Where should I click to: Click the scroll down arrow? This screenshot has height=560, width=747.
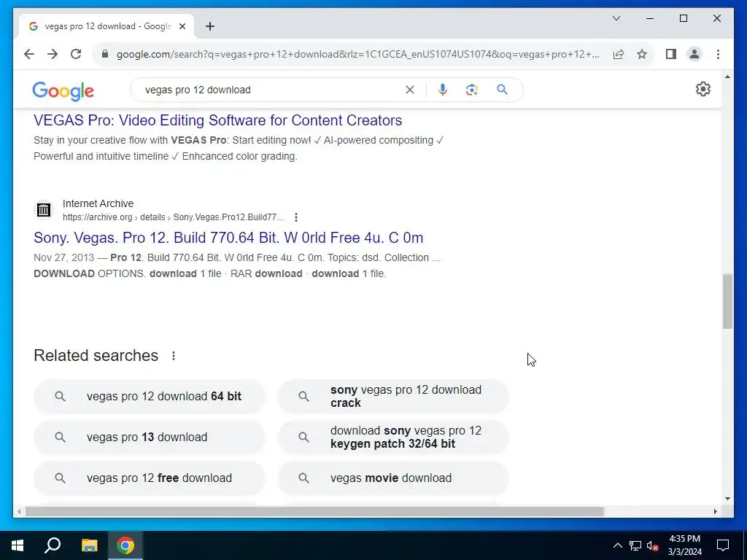(727, 499)
